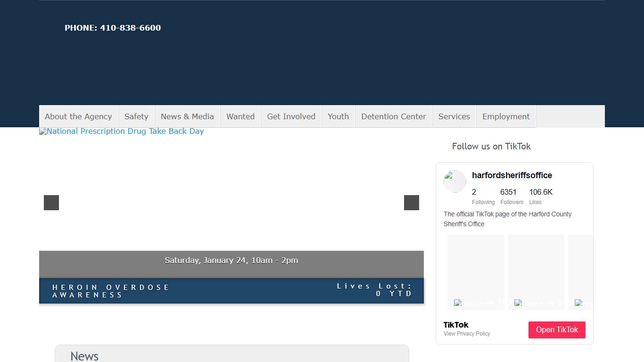Go to the Wanted menu item
The width and height of the screenshot is (644, 362).
click(240, 116)
